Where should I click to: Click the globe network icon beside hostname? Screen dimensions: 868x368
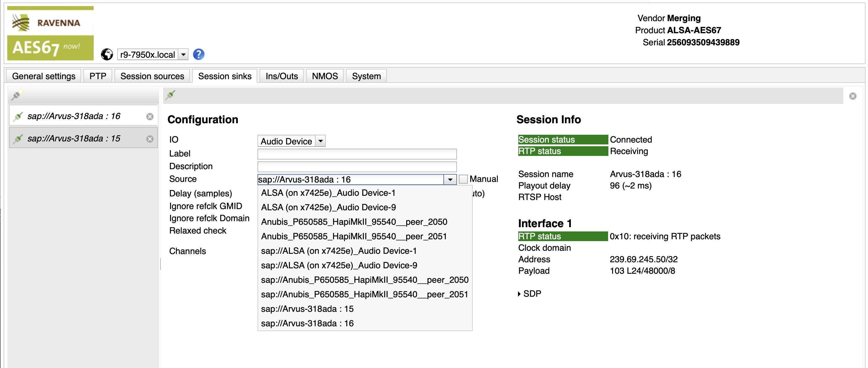click(107, 54)
